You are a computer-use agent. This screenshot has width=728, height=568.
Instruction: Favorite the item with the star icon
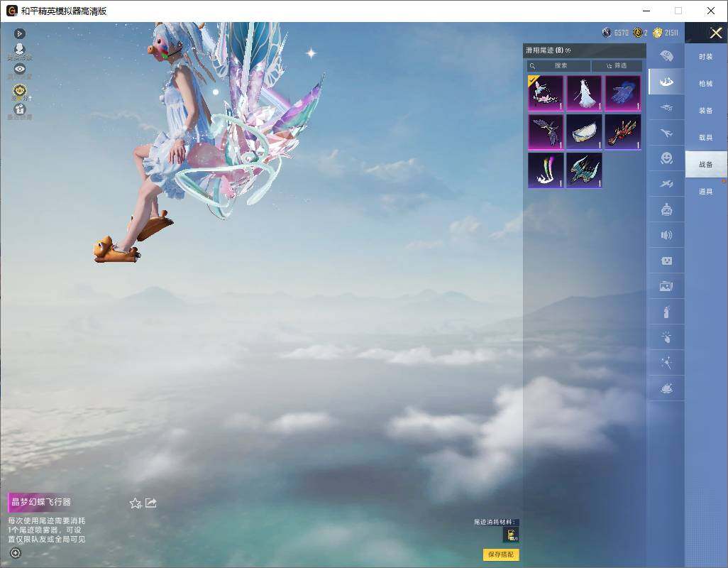click(x=136, y=503)
